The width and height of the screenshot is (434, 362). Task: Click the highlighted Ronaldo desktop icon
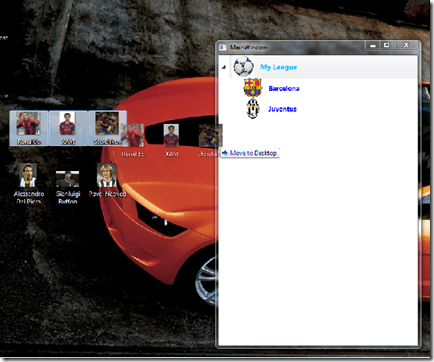[x=29, y=128]
